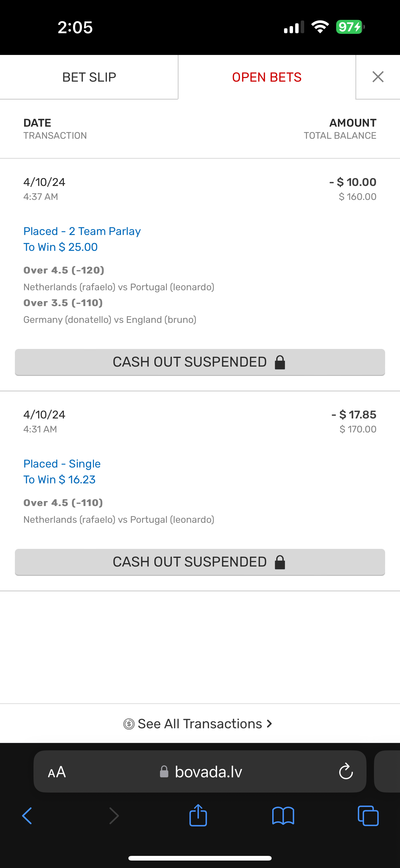This screenshot has height=868, width=400.
Task: Tap the bovada.lv address field
Action: [x=208, y=772]
